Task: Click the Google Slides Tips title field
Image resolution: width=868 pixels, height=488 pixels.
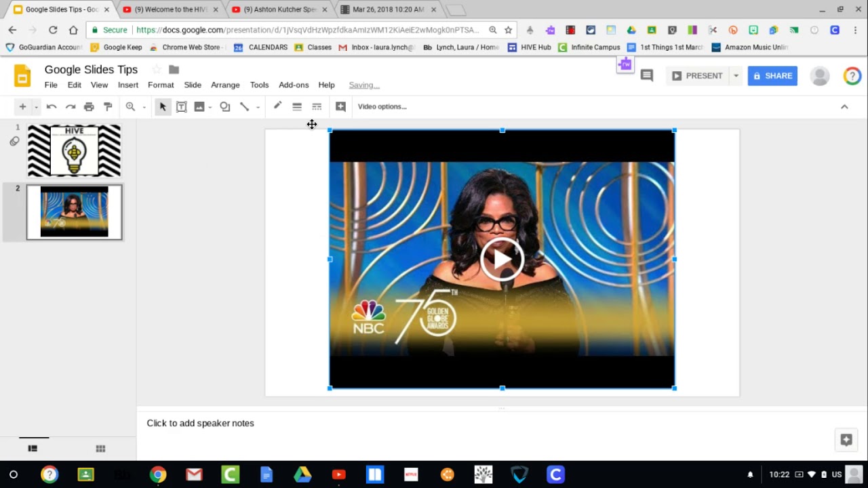Action: (x=91, y=69)
